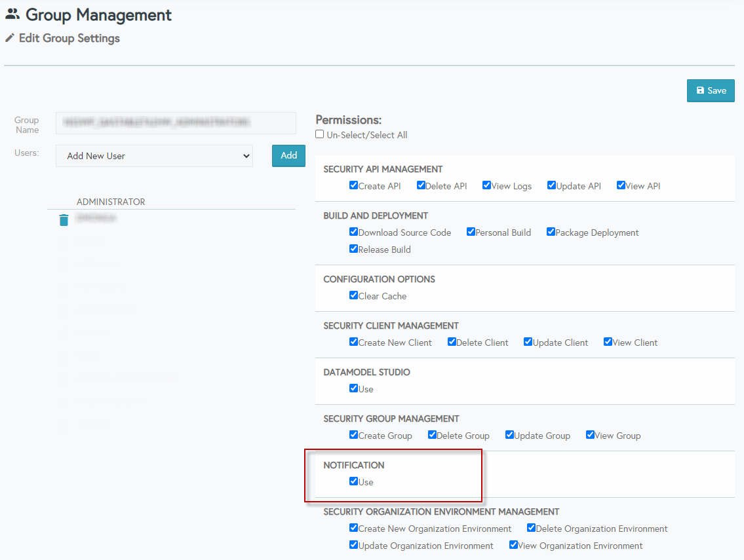The image size is (744, 560).
Task: Toggle the Un-Select/Select All checkbox
Action: point(320,134)
